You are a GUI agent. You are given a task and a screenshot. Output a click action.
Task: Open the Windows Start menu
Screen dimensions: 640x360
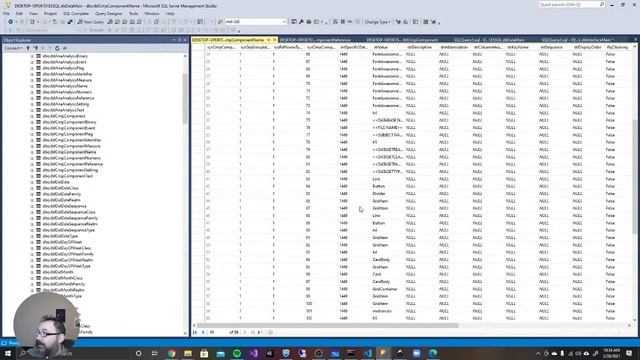click(8, 353)
